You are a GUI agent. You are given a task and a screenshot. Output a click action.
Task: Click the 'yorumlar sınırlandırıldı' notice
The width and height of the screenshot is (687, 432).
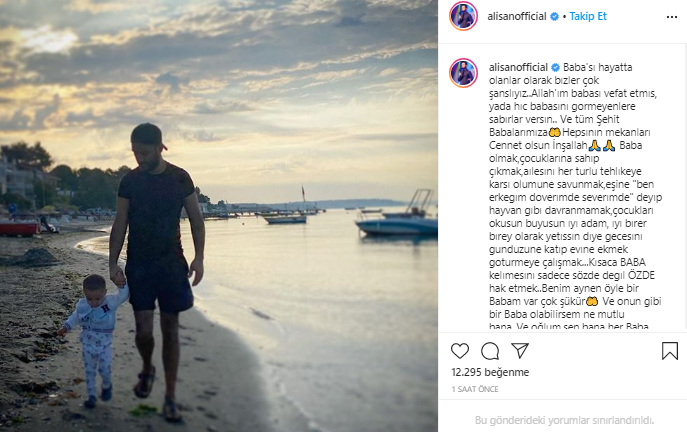point(563,420)
